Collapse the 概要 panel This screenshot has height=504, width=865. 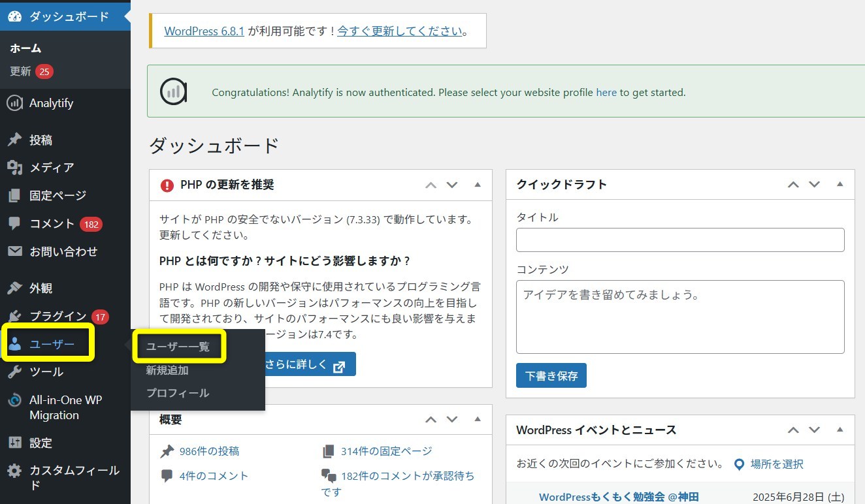click(478, 419)
